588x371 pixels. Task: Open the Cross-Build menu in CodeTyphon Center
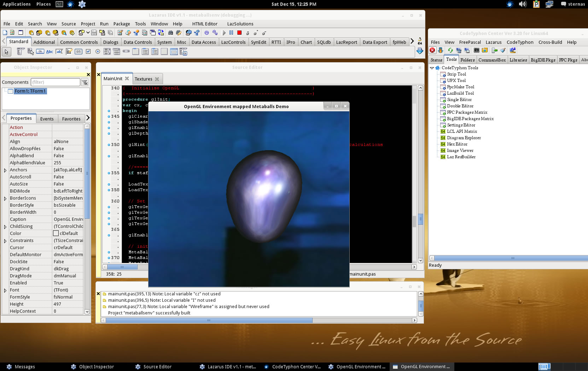[x=550, y=42]
